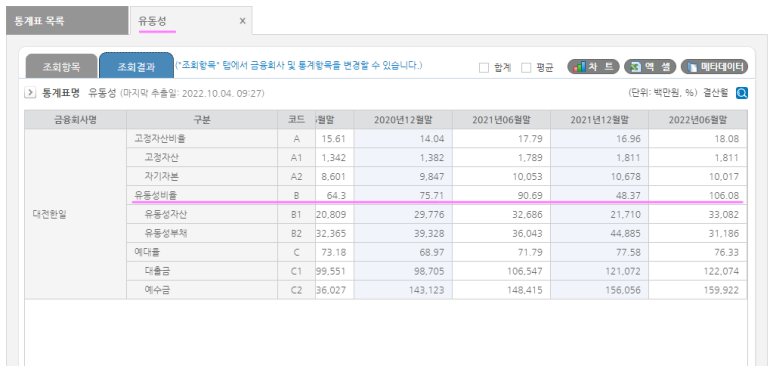Open the 통계표 목록 tab
This screenshot has width=773, height=366.
point(67,21)
